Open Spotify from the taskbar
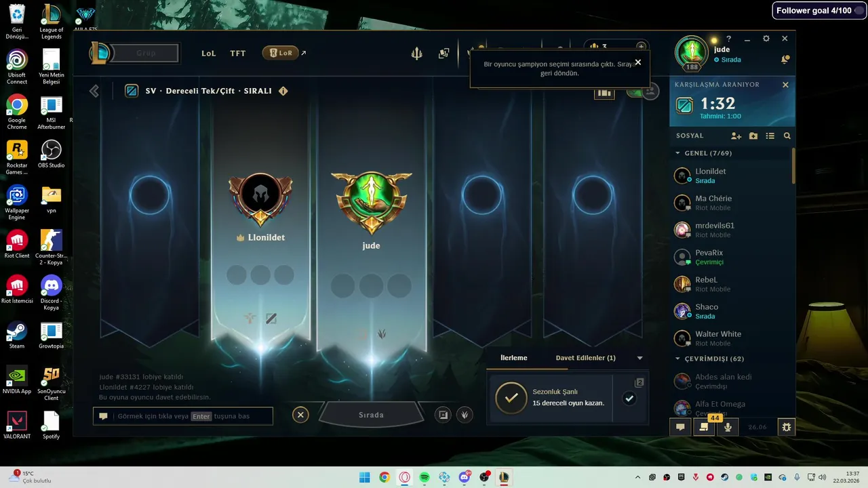This screenshot has width=868, height=488. [425, 477]
